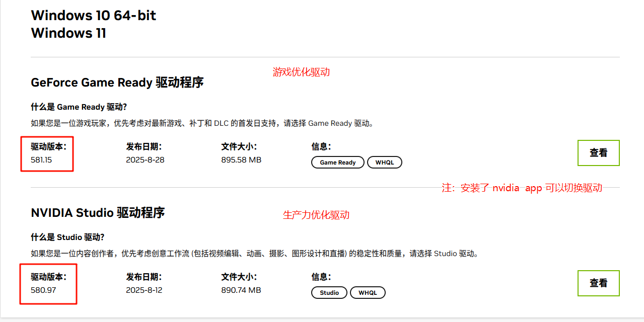This screenshot has width=644, height=322.
Task: Click the NVIDIA Studio 驱动程序 heading
Action: pos(98,213)
